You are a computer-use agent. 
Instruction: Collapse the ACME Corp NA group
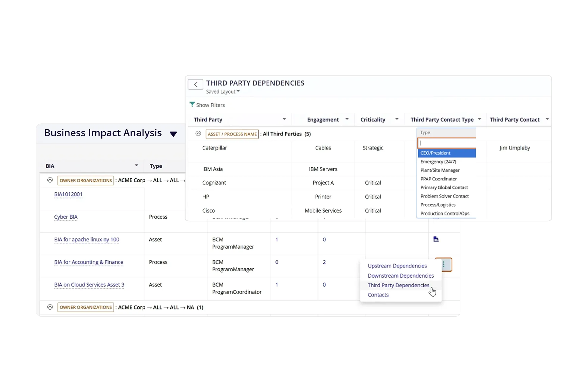pyautogui.click(x=50, y=307)
